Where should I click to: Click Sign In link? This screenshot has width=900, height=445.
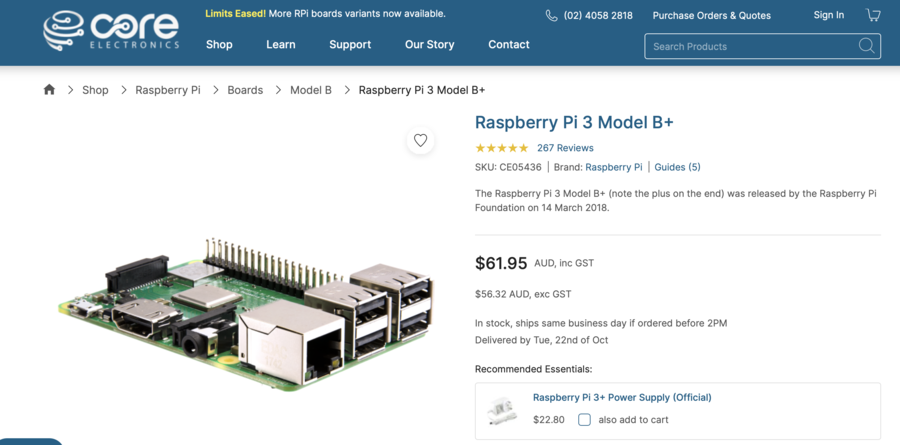tap(828, 15)
